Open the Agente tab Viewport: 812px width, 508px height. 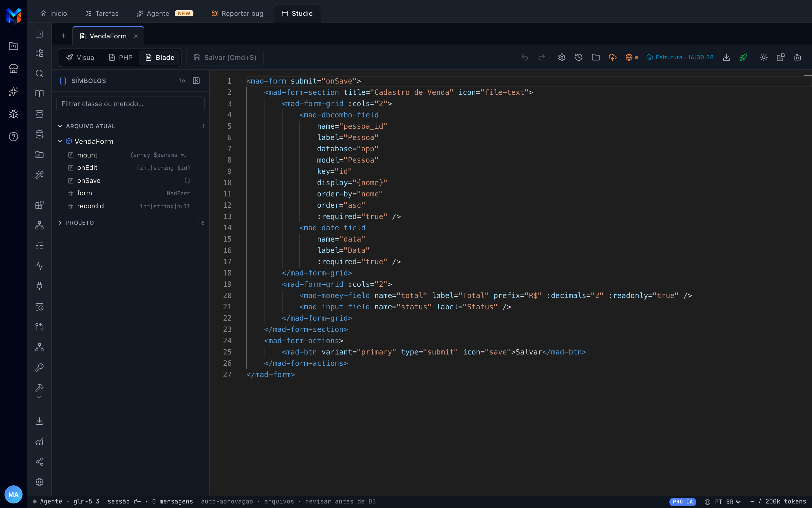point(165,14)
